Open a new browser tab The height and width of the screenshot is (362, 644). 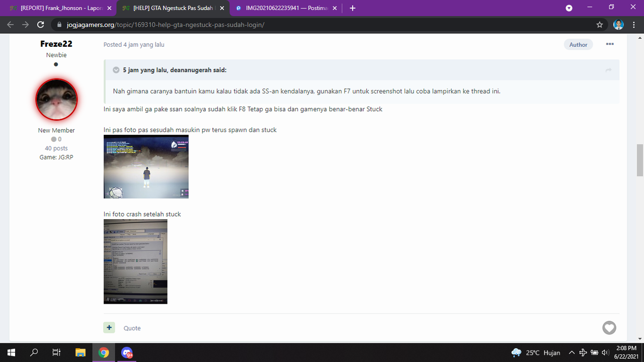click(x=353, y=8)
